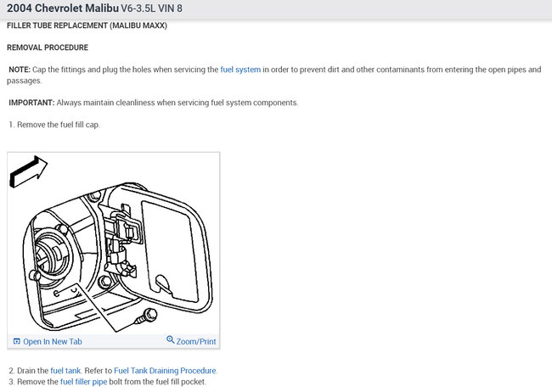
Task: Click the 'fuel filler pipe' link
Action: point(83,382)
